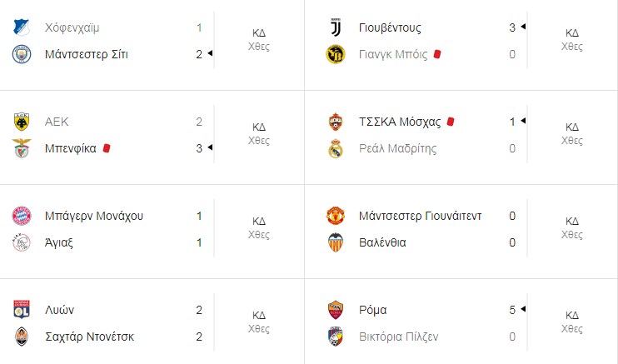Click the AS Roma crest
This screenshot has width=618, height=364.
click(336, 310)
